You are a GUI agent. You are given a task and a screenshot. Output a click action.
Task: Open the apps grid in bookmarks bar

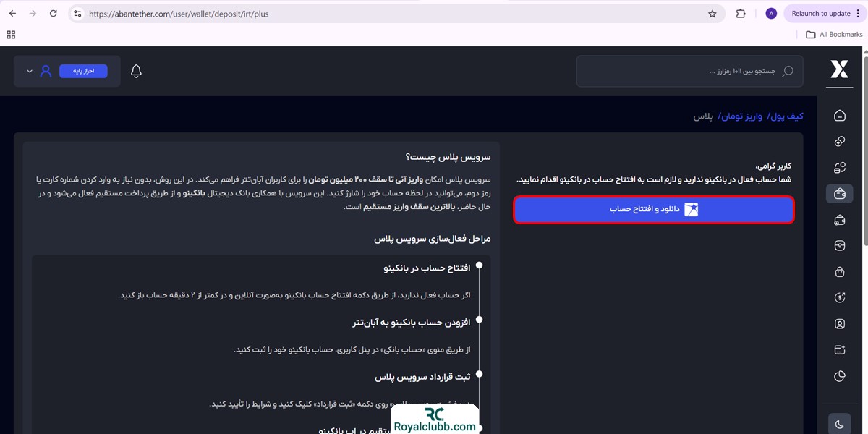[x=11, y=34]
